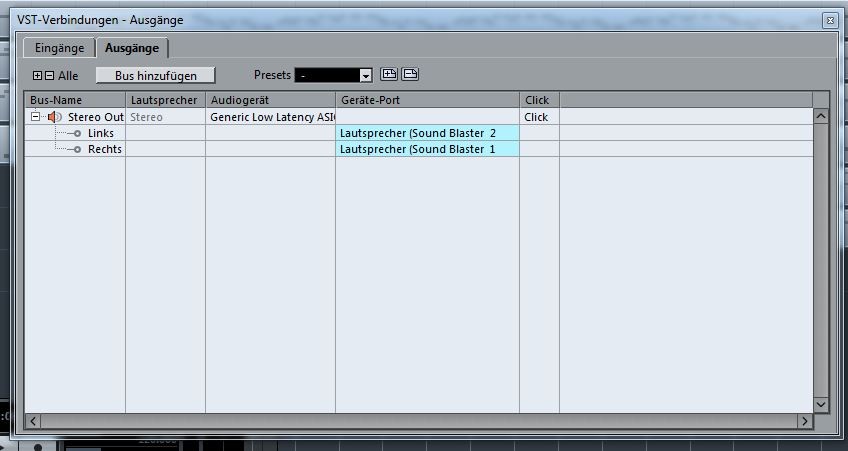
Task: Click the expand all plus icon
Action: 37,76
